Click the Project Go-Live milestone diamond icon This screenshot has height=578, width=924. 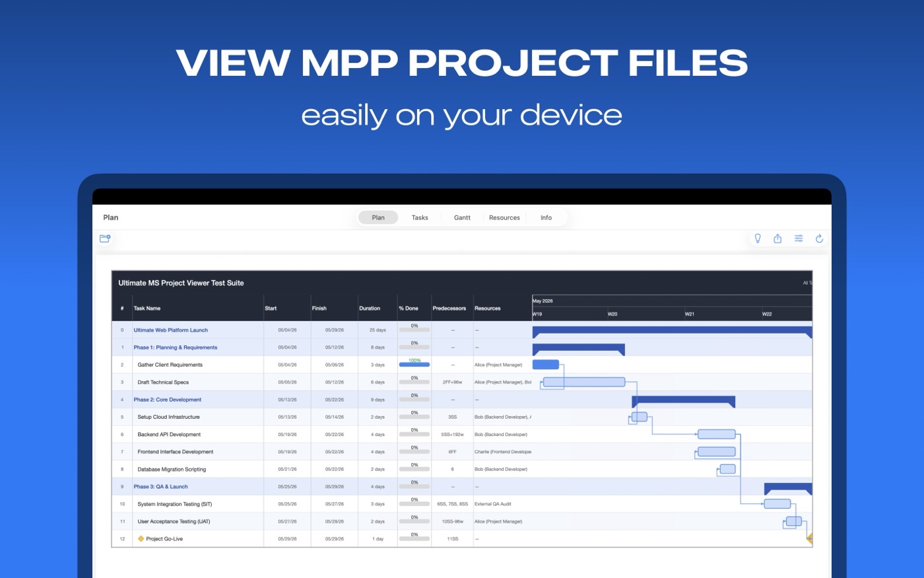click(141, 538)
